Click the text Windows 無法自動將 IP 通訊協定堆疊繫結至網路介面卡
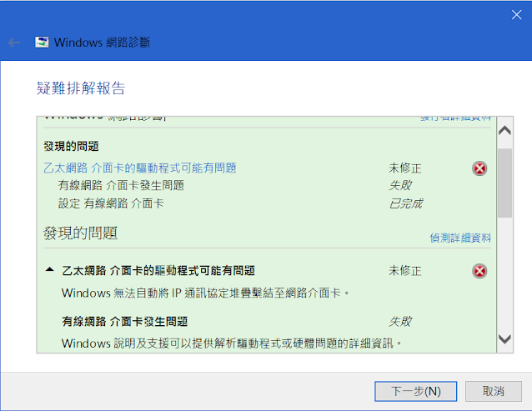 point(205,293)
